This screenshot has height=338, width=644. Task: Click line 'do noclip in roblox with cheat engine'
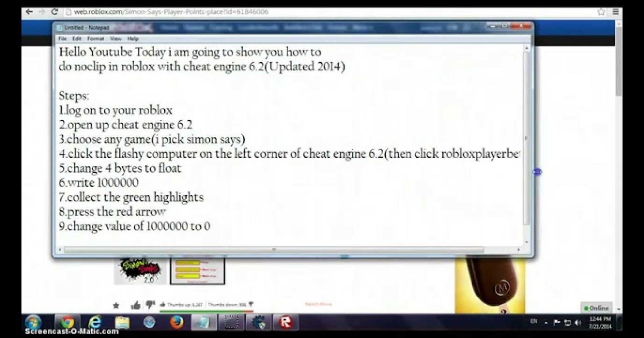202,67
